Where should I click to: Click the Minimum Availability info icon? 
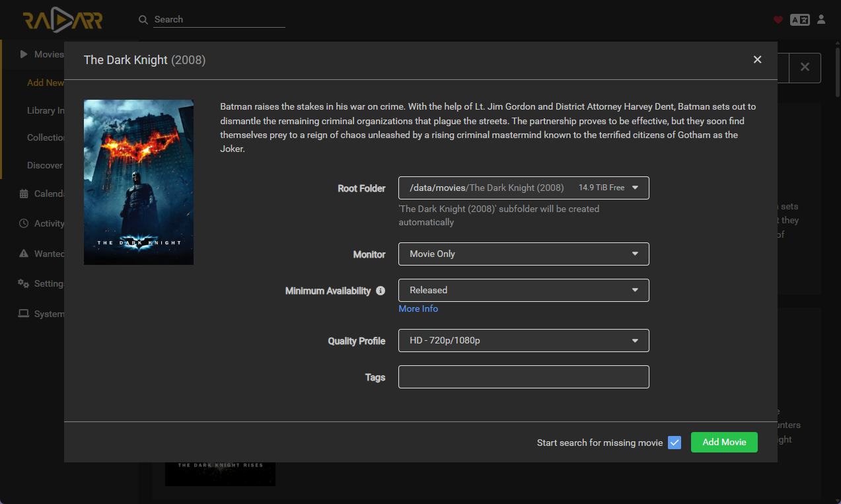pyautogui.click(x=381, y=291)
